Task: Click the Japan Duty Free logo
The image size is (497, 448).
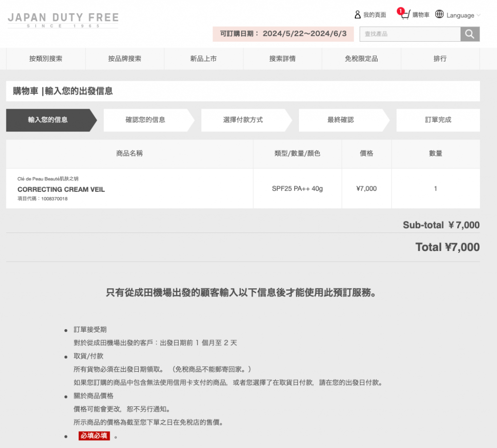Action: tap(63, 20)
